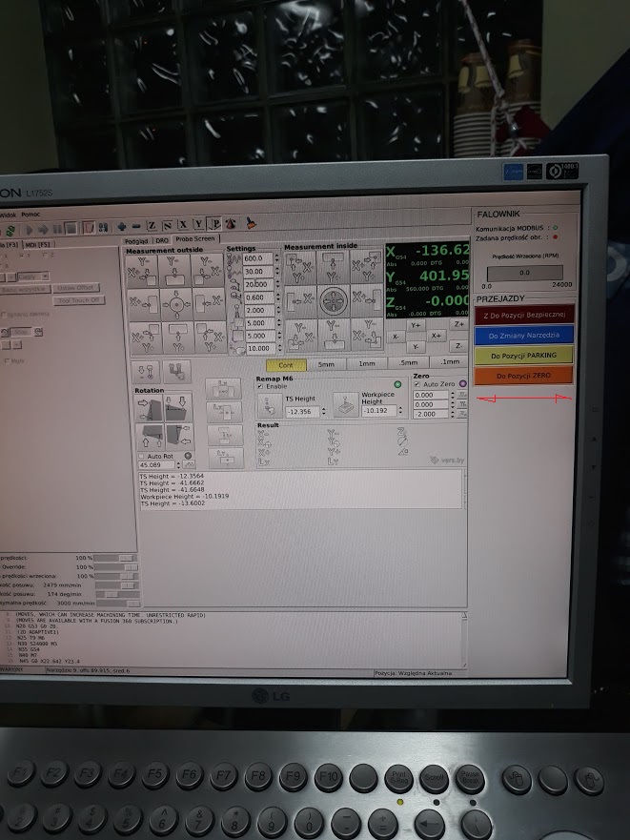Click the stepper beside Zero -2.000 field
Viewport: 630px width, 840px height.
[453, 414]
